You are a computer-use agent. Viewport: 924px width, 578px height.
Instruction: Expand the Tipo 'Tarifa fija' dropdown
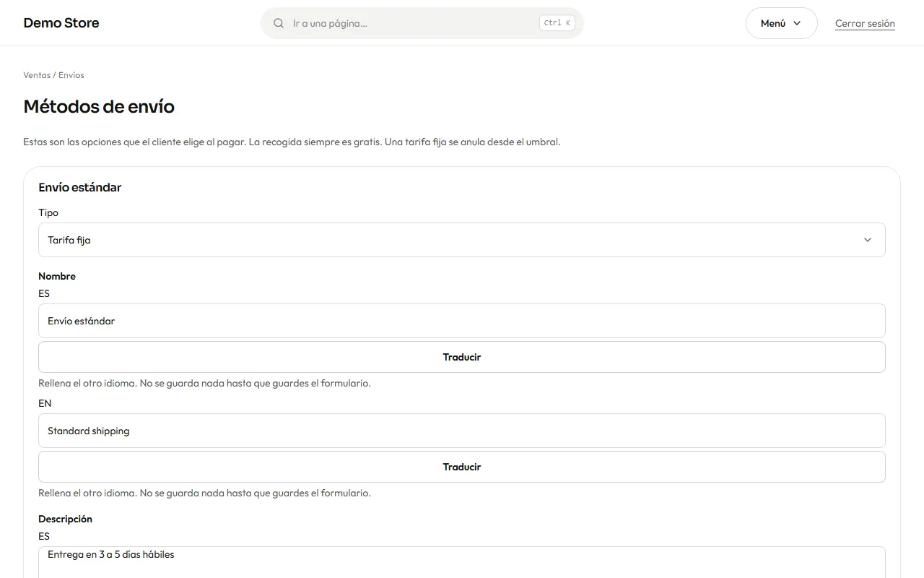point(462,240)
